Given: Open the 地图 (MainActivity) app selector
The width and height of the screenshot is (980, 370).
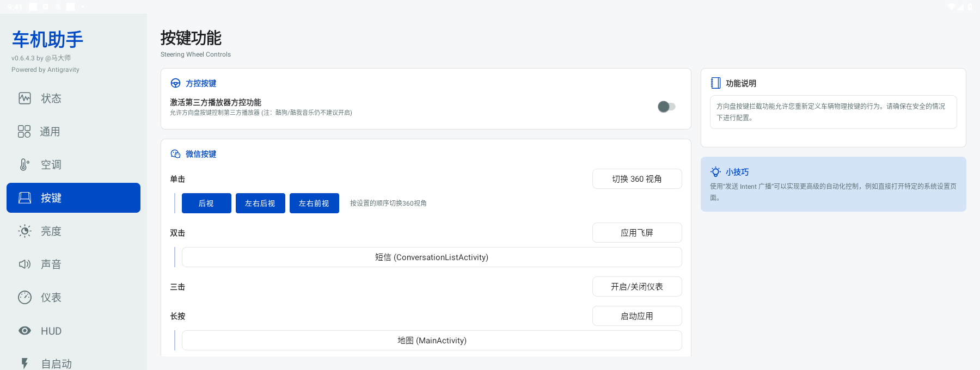Looking at the screenshot, I should [432, 341].
